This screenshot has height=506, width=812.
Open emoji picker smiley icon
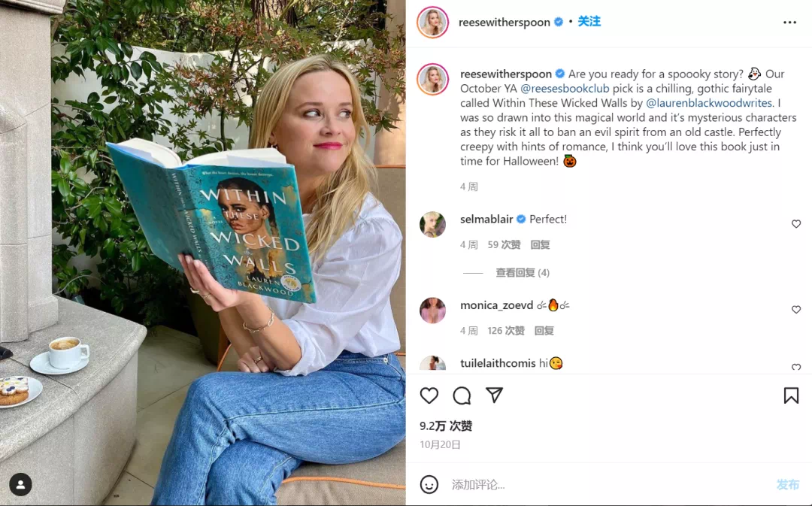pyautogui.click(x=429, y=485)
